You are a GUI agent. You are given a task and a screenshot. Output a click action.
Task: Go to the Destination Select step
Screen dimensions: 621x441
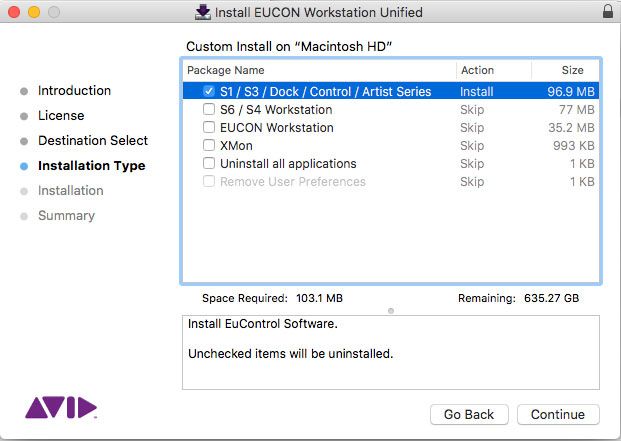coord(93,141)
